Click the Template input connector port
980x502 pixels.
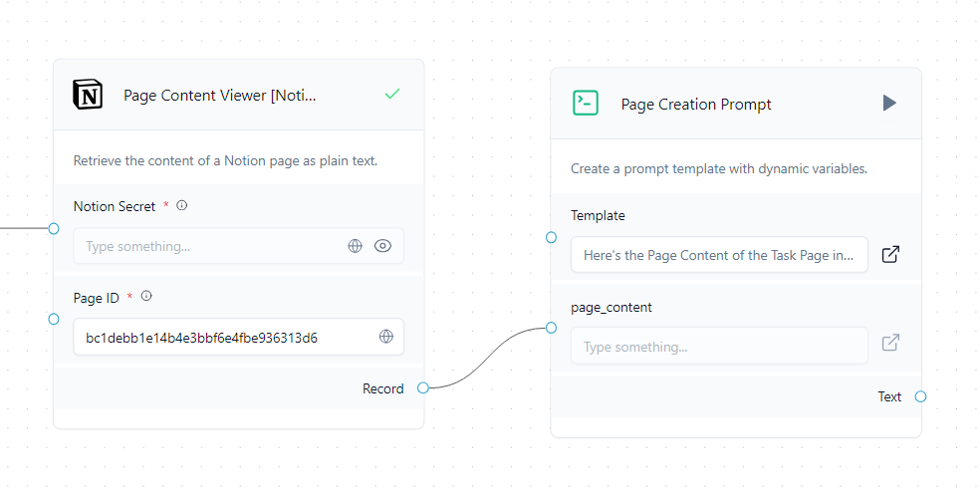coord(551,237)
